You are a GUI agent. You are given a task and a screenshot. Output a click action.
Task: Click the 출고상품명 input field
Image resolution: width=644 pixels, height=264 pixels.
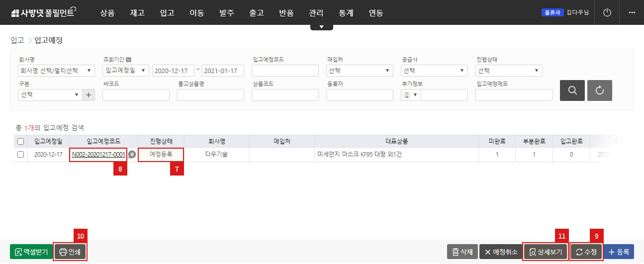(210, 94)
